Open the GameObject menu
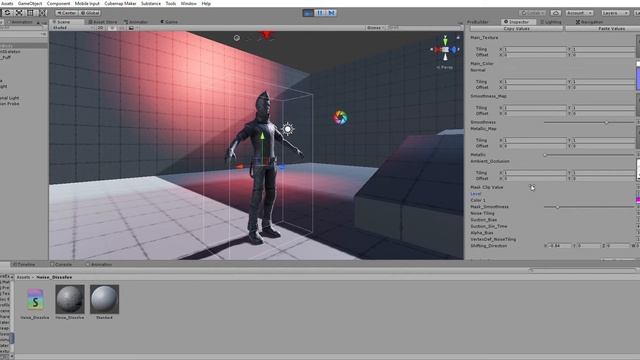Viewport: 640px width, 360px height. click(30, 3)
